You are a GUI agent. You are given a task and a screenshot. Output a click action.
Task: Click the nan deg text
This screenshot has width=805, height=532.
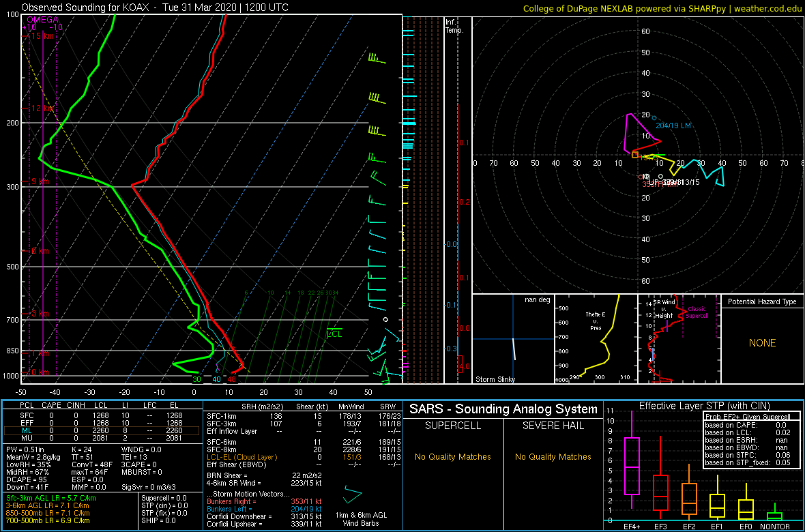(x=538, y=300)
